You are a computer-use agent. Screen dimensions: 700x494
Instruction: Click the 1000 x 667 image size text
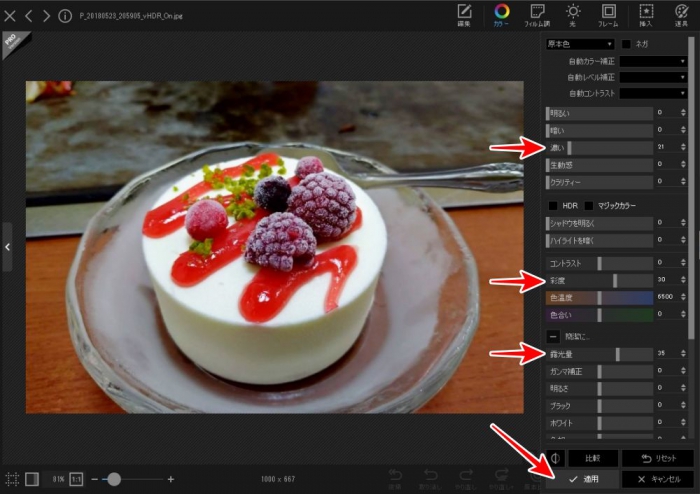[278, 479]
